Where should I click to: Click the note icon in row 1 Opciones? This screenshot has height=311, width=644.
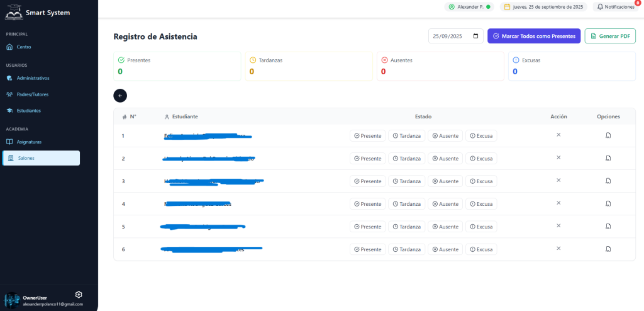pos(608,135)
